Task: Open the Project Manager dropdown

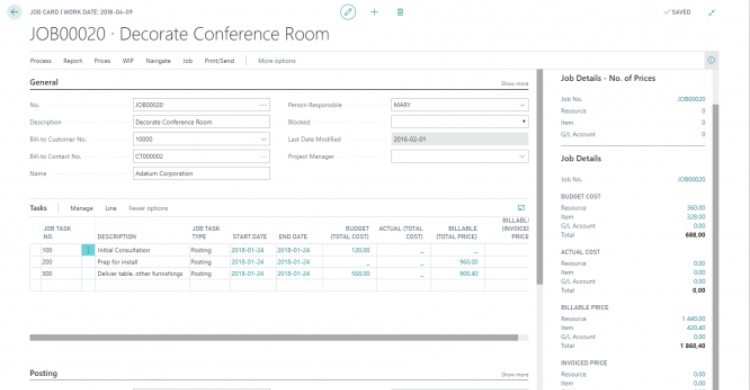Action: tap(522, 156)
